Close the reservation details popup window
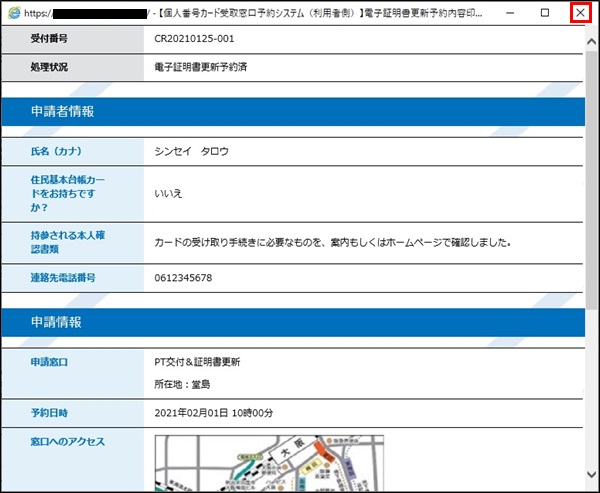 pyautogui.click(x=580, y=14)
